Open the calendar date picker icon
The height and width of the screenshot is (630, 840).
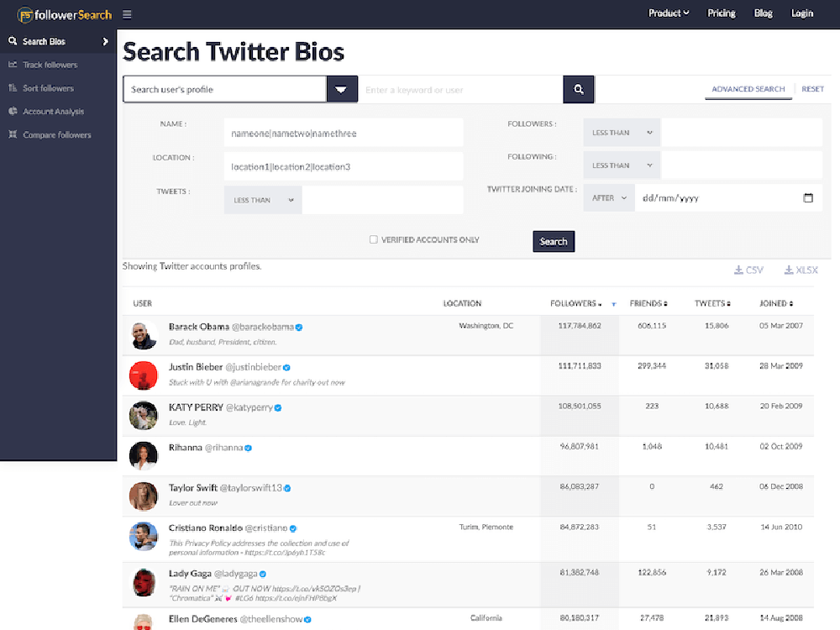pos(808,197)
